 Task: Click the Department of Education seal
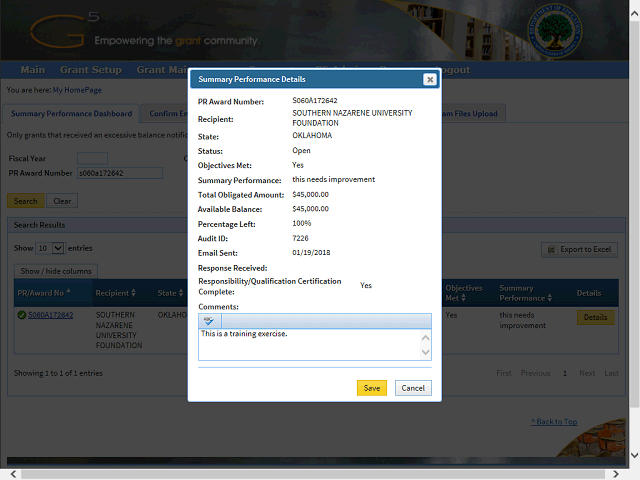point(554,31)
